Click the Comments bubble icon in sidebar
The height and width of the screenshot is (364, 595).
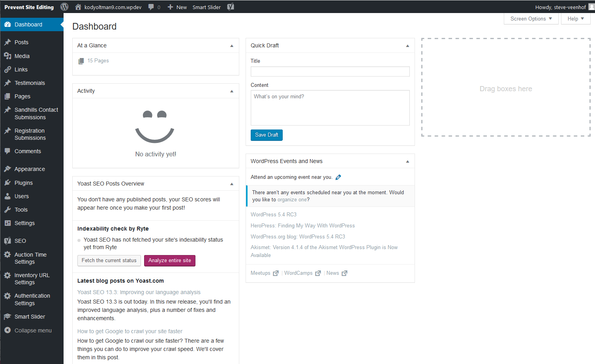8,151
